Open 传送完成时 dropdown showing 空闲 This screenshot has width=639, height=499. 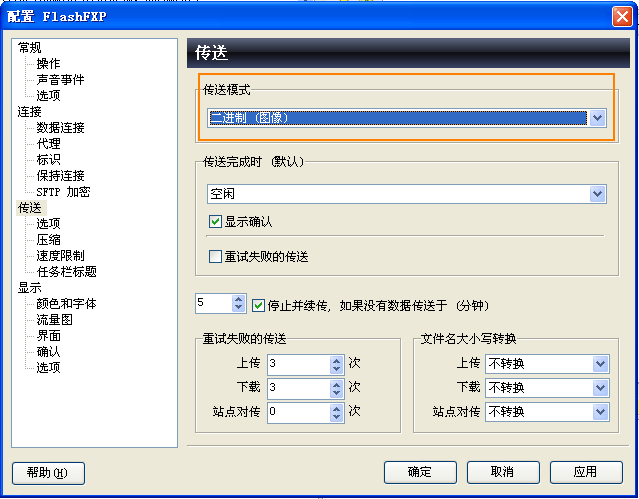[x=407, y=194]
